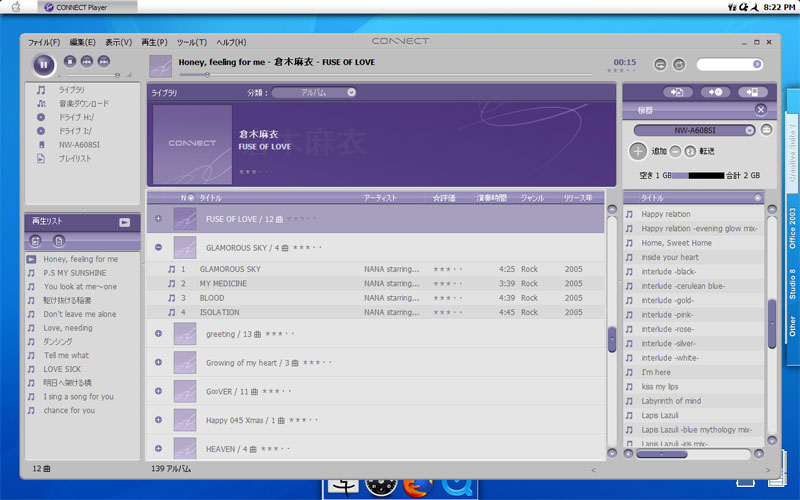The image size is (800, 500).
Task: Open the ファイル(F) menu
Action: (x=44, y=42)
